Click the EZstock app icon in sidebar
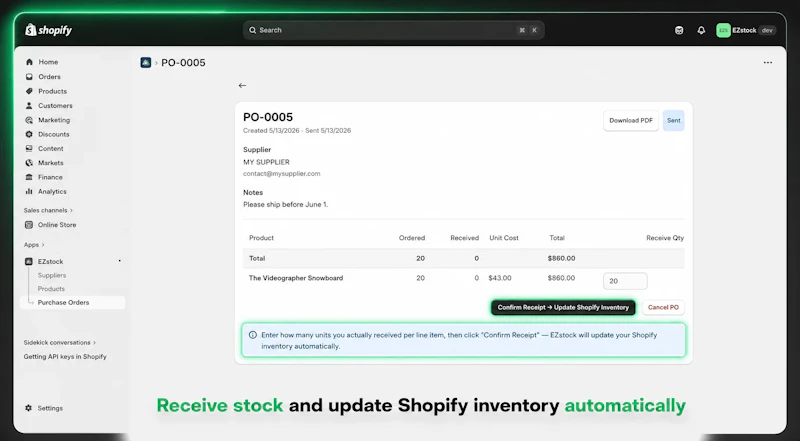 tap(29, 261)
